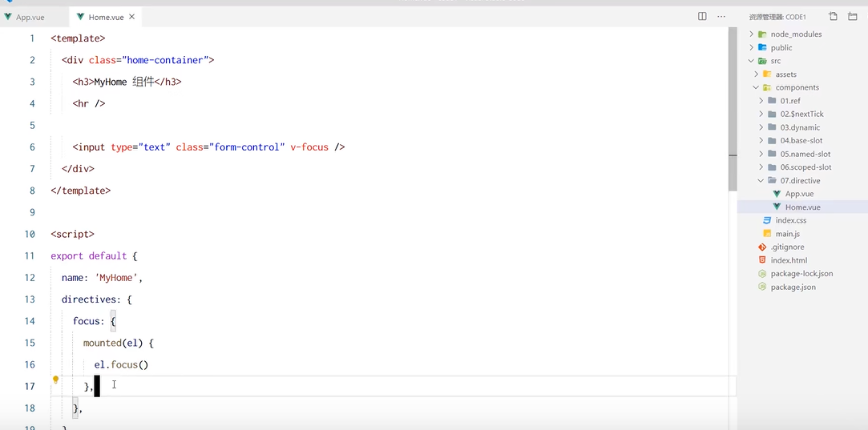Image resolution: width=868 pixels, height=430 pixels.
Task: Click the new file icon in explorer
Action: 833,16
